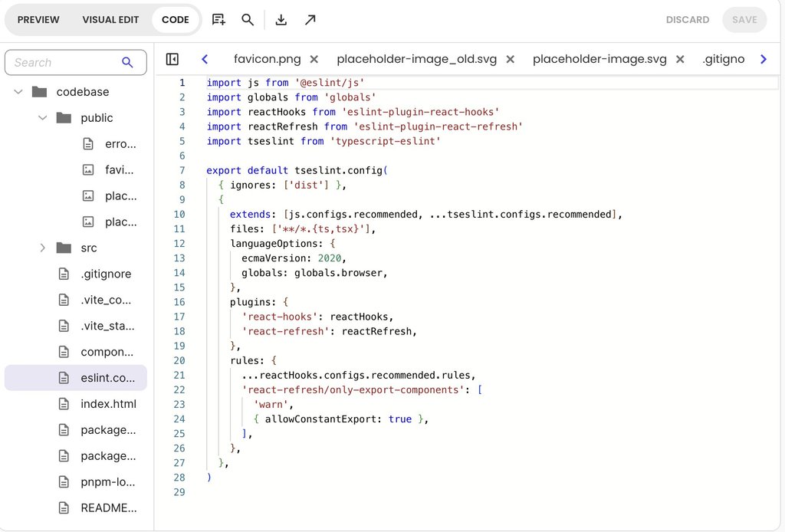The height and width of the screenshot is (532, 785).
Task: Open the favicon.png editor tab
Action: [x=268, y=59]
